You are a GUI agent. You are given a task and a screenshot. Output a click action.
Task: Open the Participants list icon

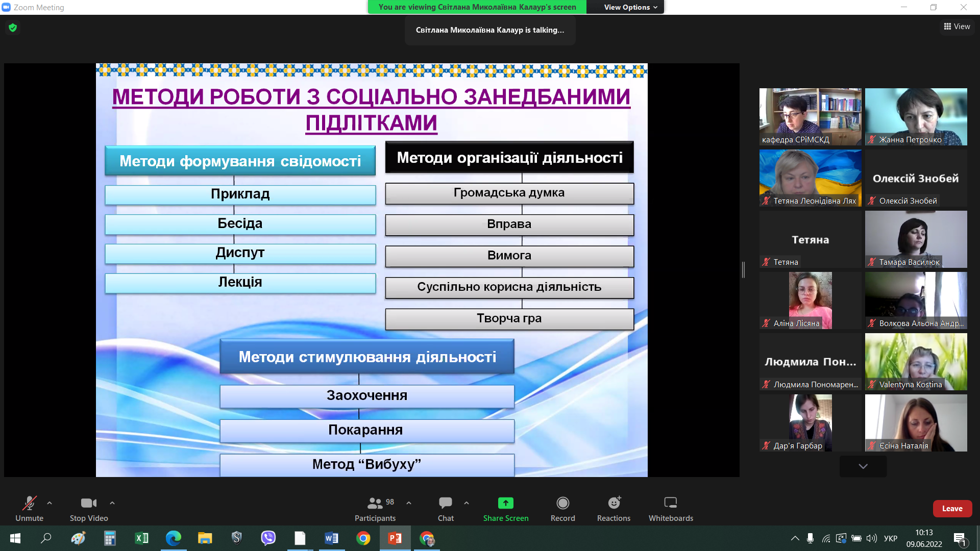tap(375, 504)
